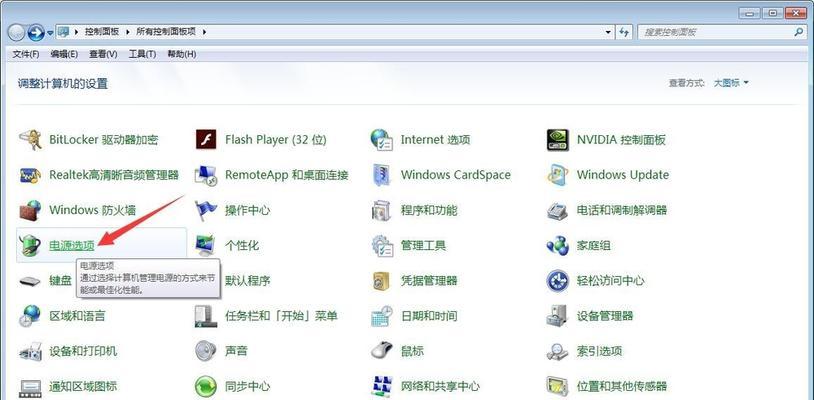
Task: Open the Internet 选项 globe icon
Action: pyautogui.click(x=382, y=140)
